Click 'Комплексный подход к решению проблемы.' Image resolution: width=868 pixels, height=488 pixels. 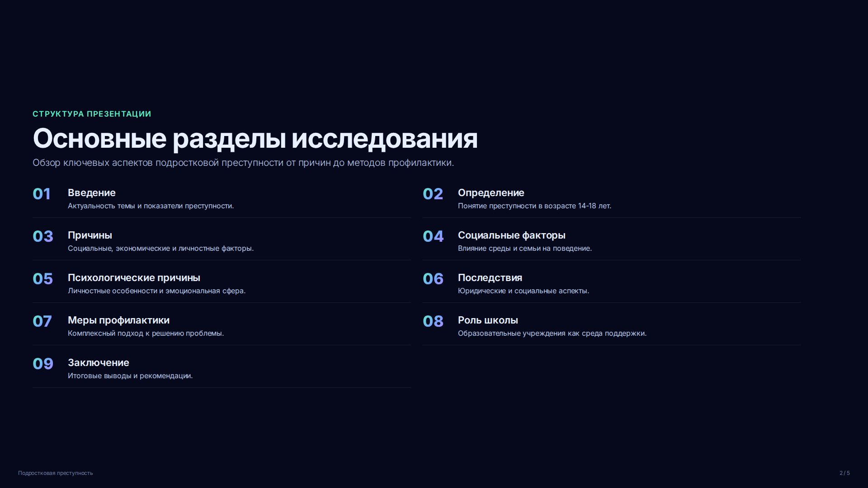point(146,333)
